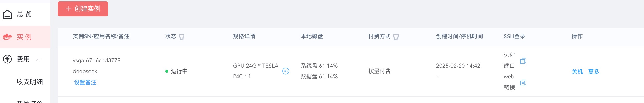This screenshot has width=644, height=103.
Task: Click the deepseek application name
Action: (x=85, y=71)
